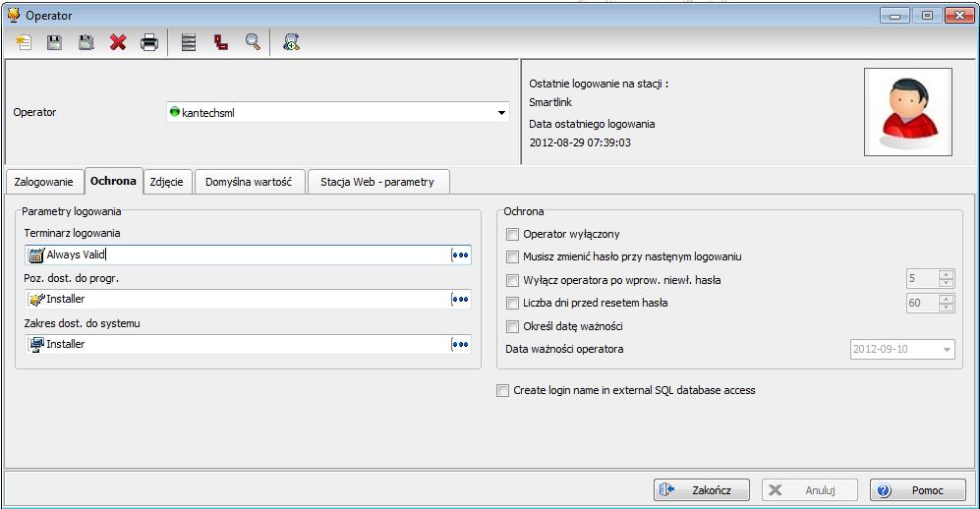Click the New operator toolbar icon

point(24,42)
